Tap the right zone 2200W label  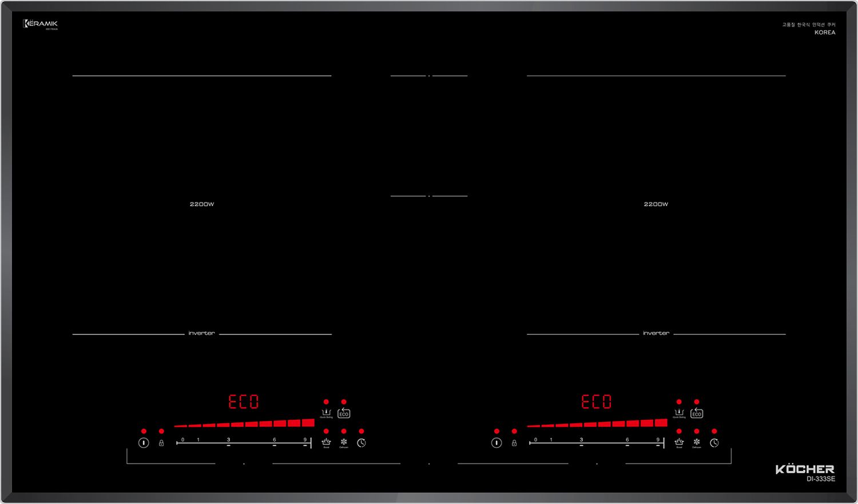tap(656, 204)
